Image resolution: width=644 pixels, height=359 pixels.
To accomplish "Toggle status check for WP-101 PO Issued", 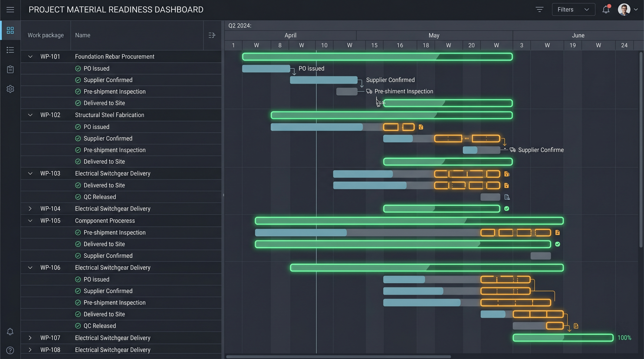I will (78, 69).
